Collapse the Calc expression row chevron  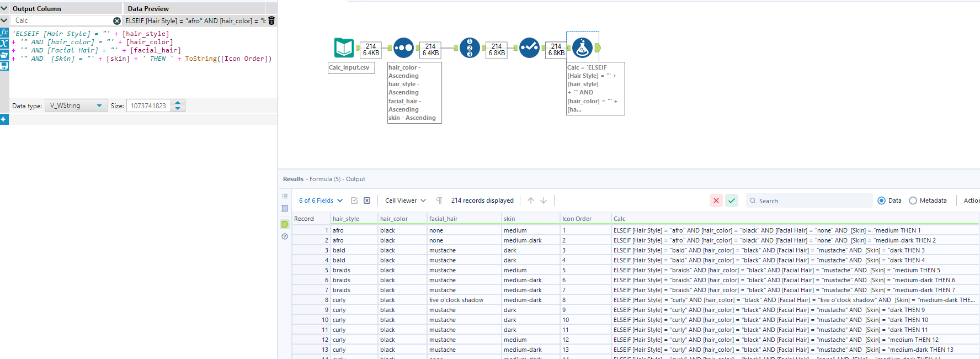click(x=4, y=20)
